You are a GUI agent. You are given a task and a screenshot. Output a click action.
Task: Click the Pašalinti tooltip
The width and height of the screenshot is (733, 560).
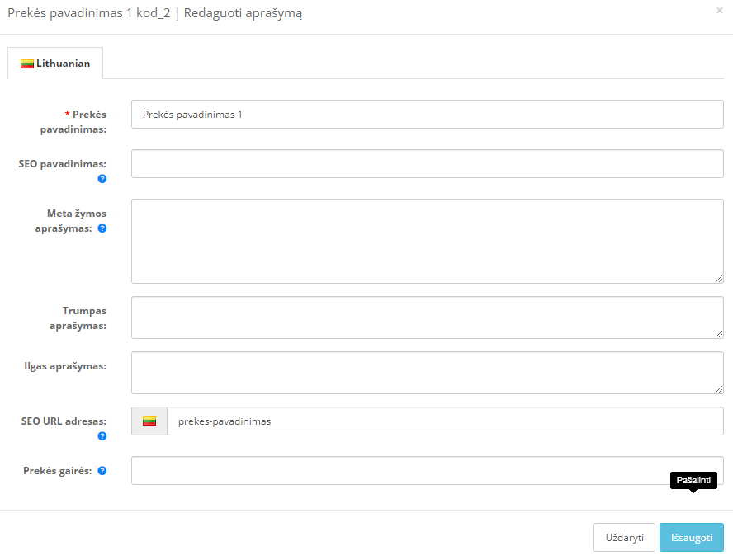[693, 480]
